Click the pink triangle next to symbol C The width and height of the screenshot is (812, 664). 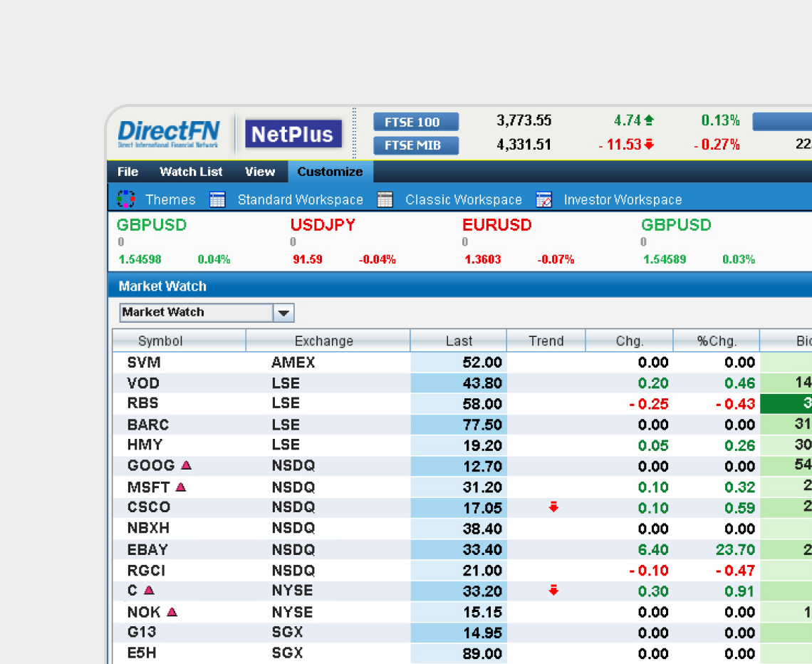click(x=149, y=590)
